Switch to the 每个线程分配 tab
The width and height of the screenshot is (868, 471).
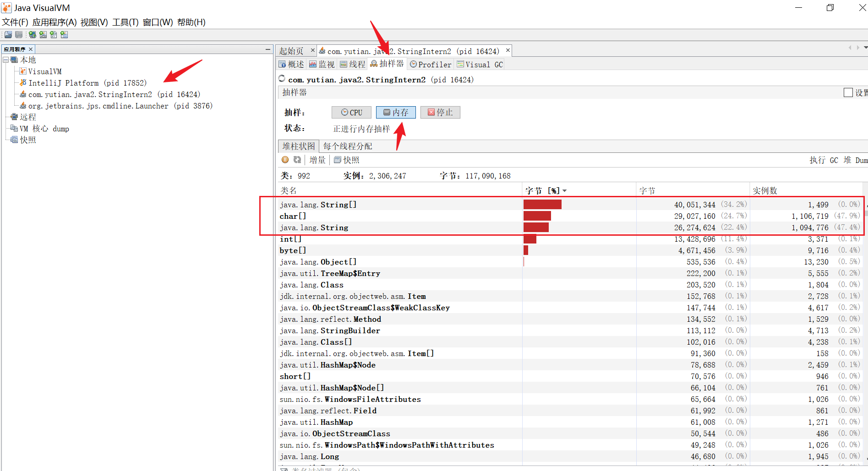coord(347,146)
